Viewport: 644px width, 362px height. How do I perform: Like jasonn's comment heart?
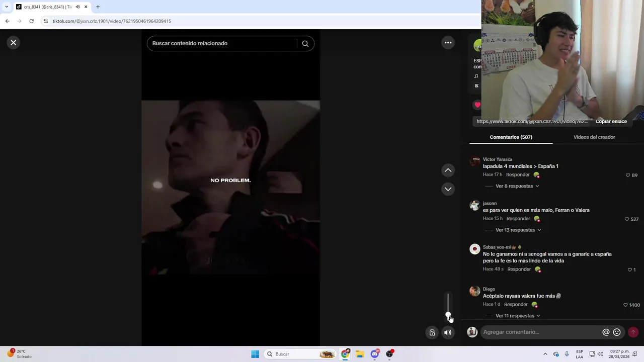click(627, 219)
